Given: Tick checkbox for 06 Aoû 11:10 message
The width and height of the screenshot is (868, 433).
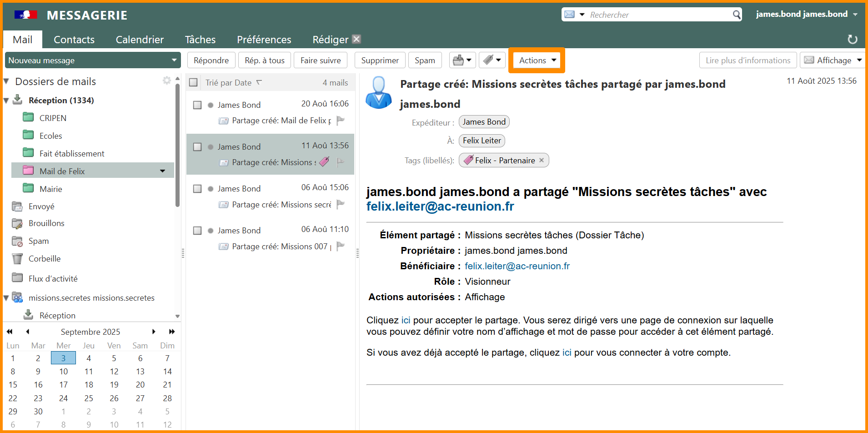Looking at the screenshot, I should point(197,231).
